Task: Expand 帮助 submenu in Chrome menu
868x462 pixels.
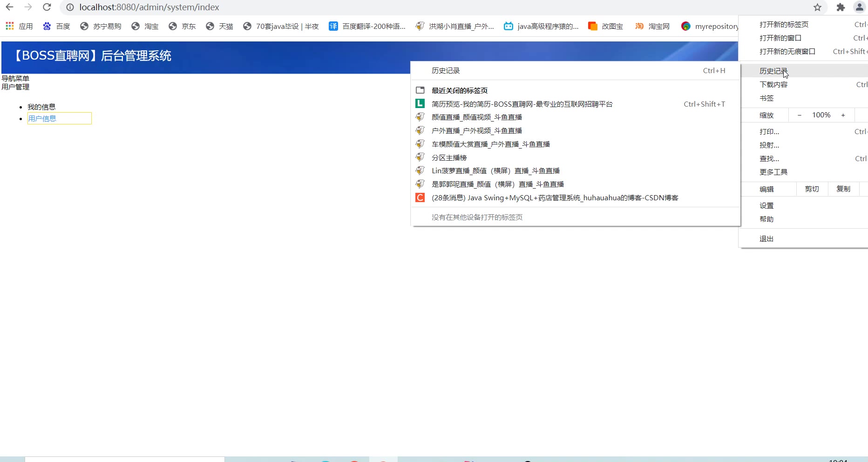Action: coord(803,219)
